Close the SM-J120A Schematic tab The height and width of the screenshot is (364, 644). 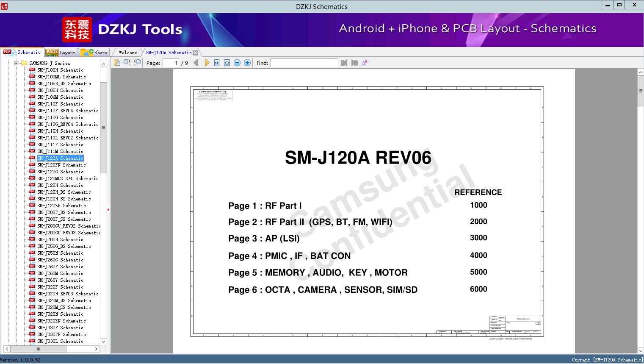195,53
